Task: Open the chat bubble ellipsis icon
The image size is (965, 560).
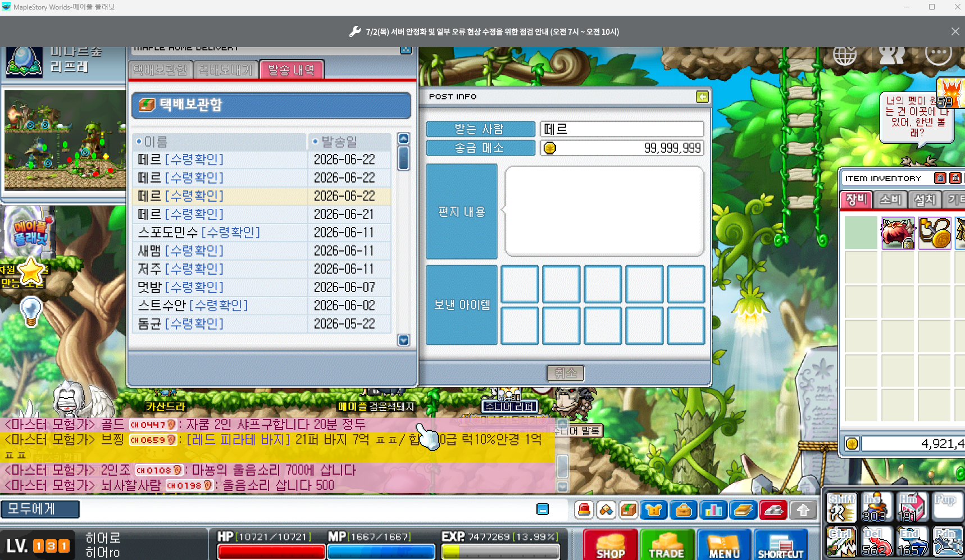Action: (938, 55)
